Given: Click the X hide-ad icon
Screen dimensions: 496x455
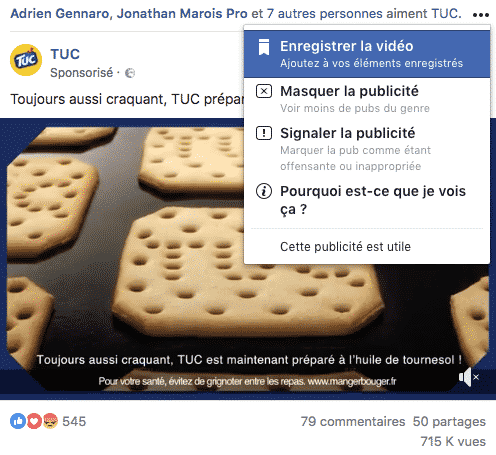Looking at the screenshot, I should pyautogui.click(x=264, y=91).
